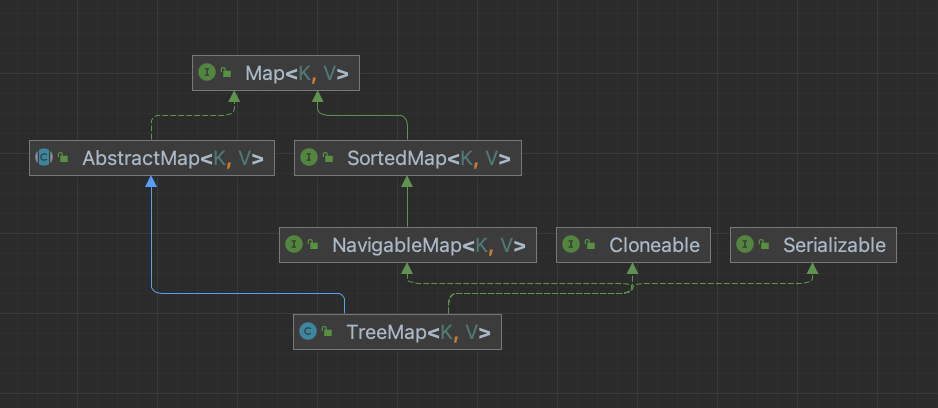This screenshot has height=408, width=938.
Task: Select the AbstractMap<K, V> node label
Action: pyautogui.click(x=172, y=158)
